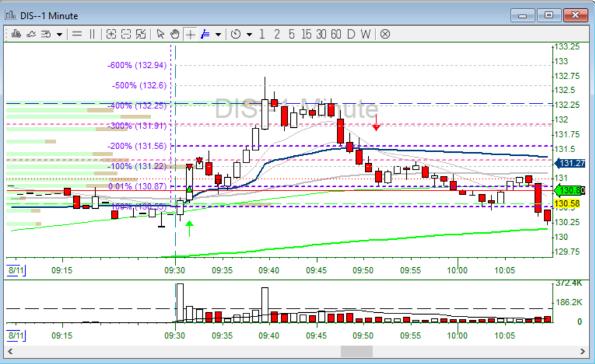Expand the drawing tools dropdown arrow
595x364 pixels.
[x=218, y=34]
